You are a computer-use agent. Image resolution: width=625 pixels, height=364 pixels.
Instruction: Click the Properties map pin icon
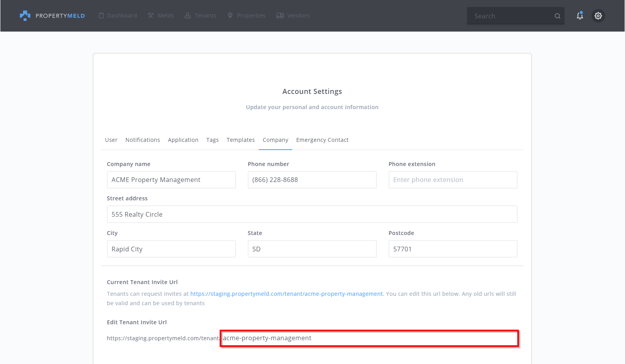230,16
